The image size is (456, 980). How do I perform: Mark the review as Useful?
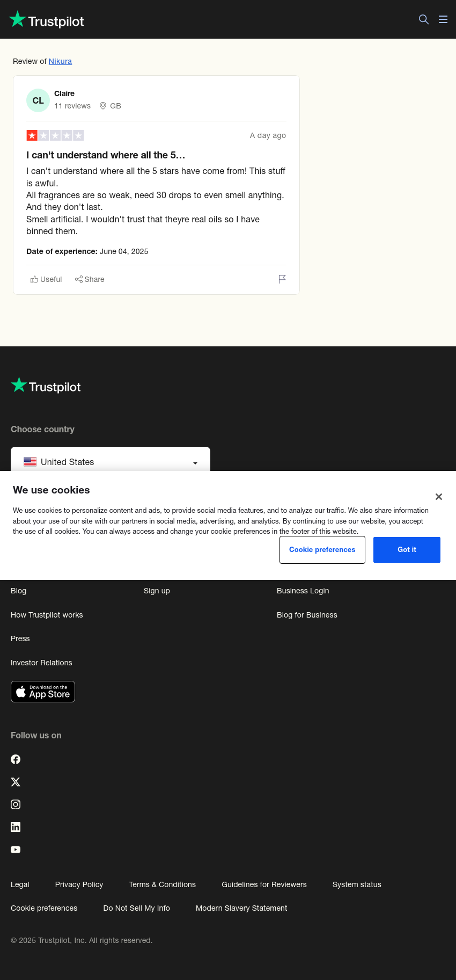(46, 279)
